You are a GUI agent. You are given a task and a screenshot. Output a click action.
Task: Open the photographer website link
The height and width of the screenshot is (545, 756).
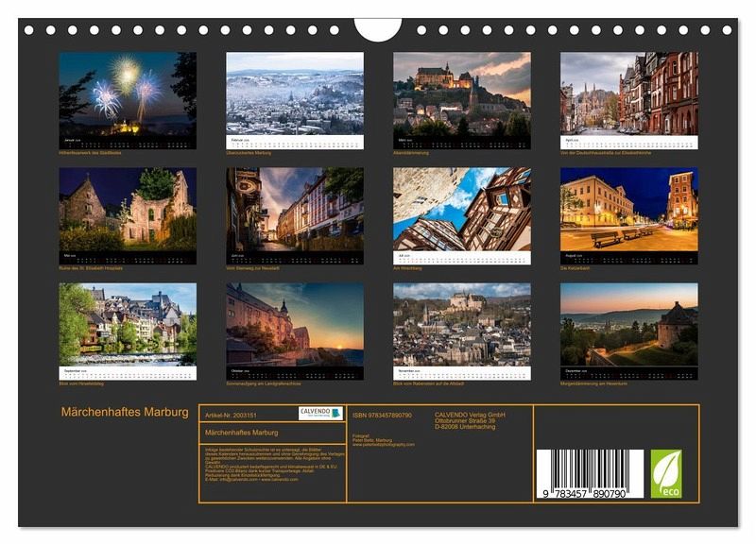[x=384, y=444]
